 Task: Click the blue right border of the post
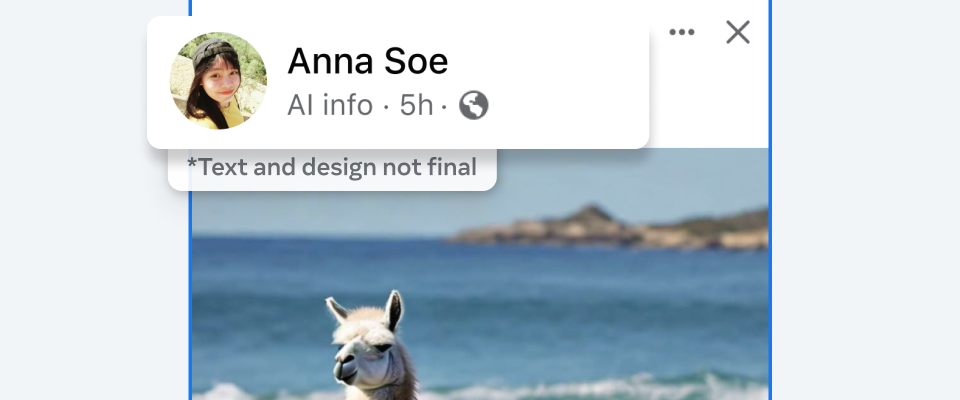pyautogui.click(x=770, y=200)
